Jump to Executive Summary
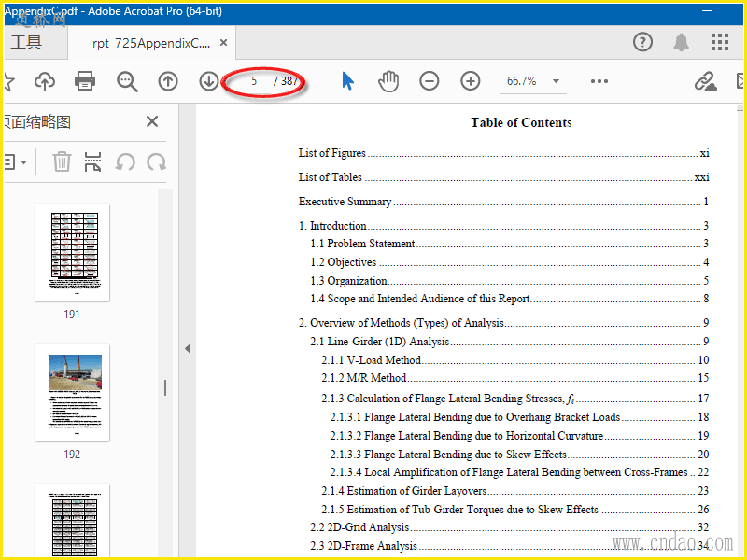 (x=503, y=202)
